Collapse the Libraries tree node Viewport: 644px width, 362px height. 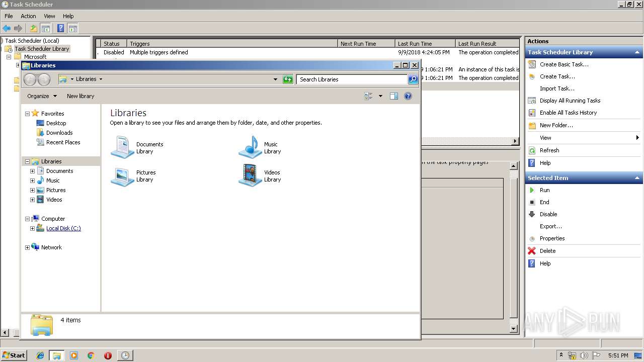[x=27, y=161]
